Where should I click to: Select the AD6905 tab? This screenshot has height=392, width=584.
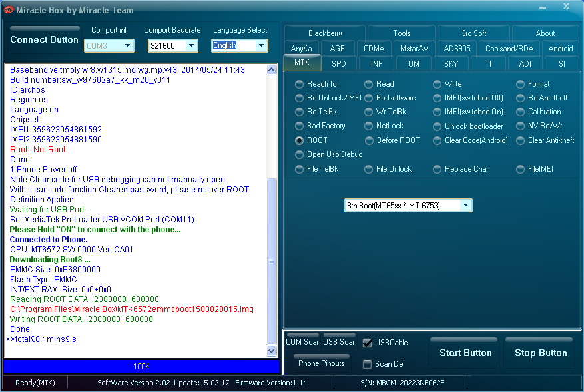(x=457, y=49)
